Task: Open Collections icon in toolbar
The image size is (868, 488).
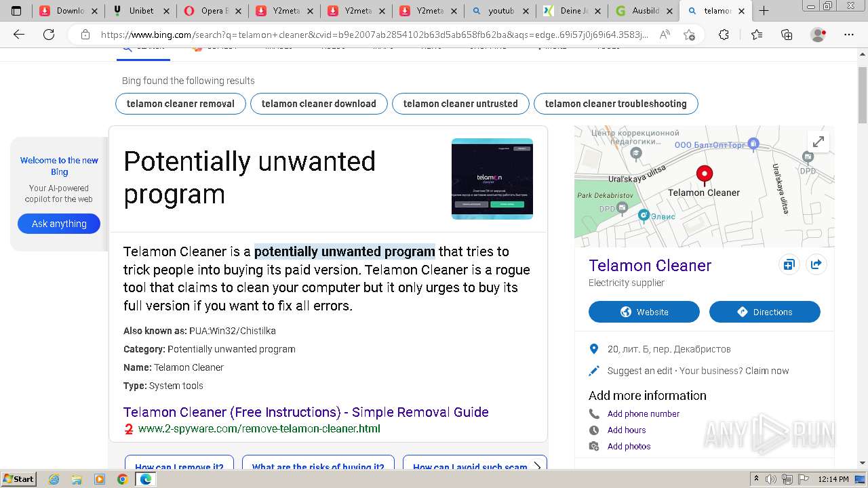Action: pyautogui.click(x=787, y=35)
